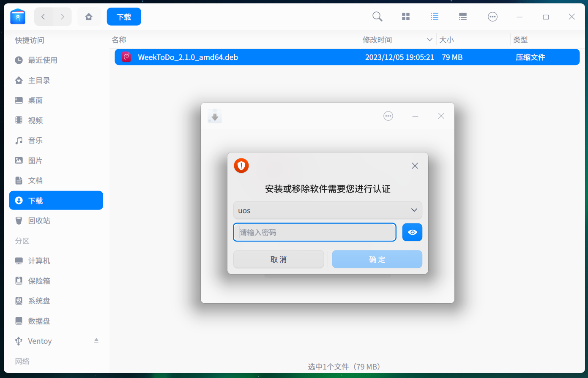Maximize the file manager window
Viewport: 588px width, 378px height.
(546, 17)
